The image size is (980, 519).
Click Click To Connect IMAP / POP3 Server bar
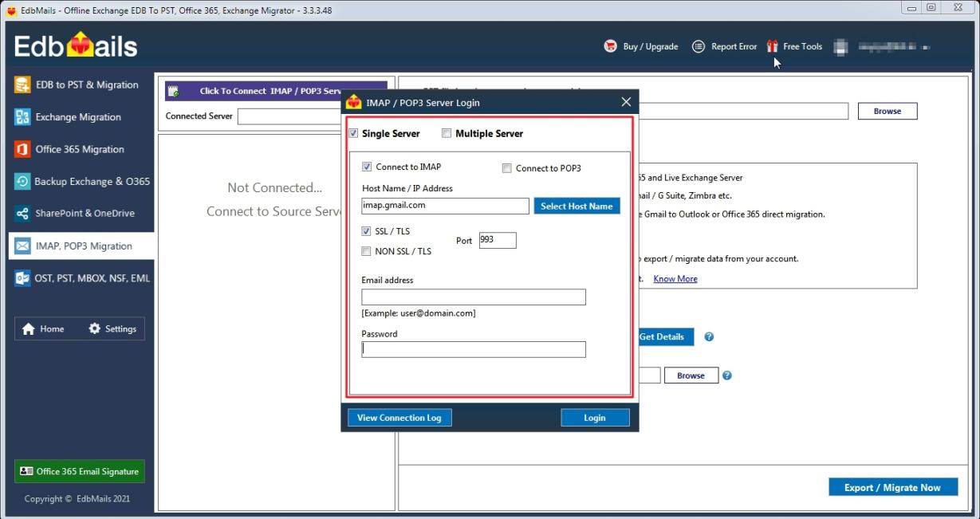(x=276, y=91)
